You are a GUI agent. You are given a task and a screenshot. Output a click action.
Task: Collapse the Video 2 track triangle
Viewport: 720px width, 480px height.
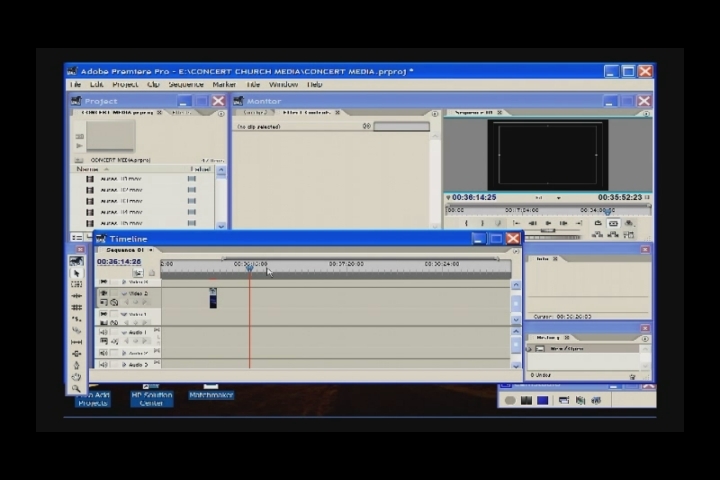click(124, 294)
